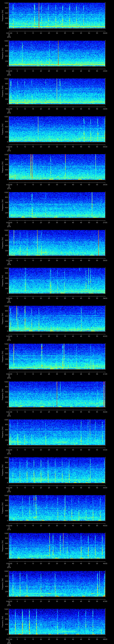Screen dimensions: 114x644
Task: Select the spectrogram panel starting at 8:32:00
Action: click(57, 54)
